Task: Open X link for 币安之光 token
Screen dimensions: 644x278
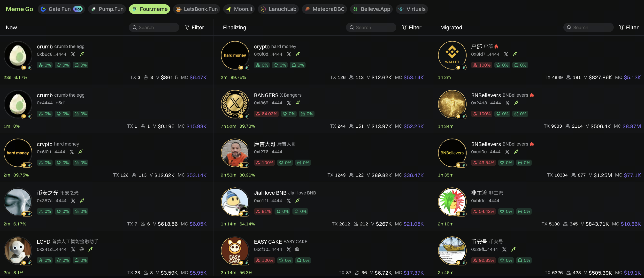Action: [x=73, y=201]
